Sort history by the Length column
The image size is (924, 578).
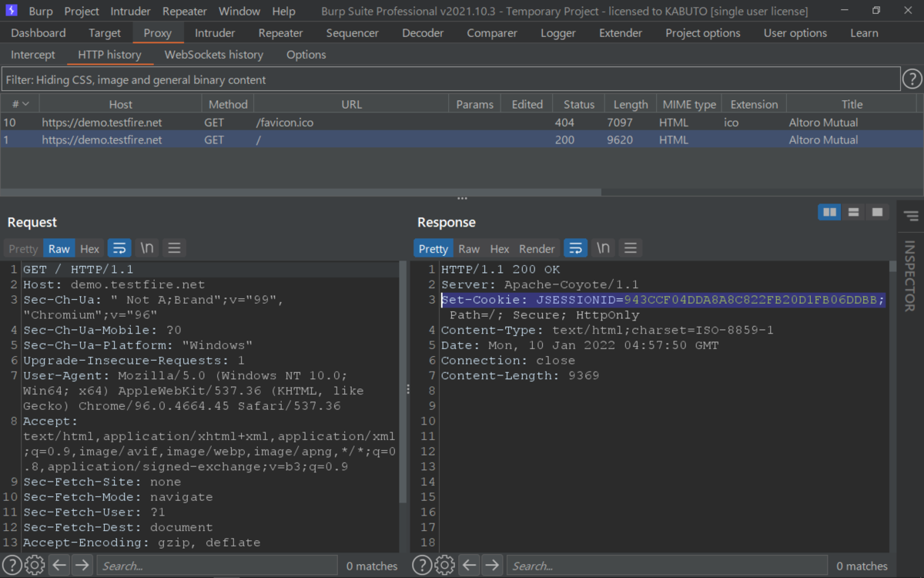[x=631, y=104]
